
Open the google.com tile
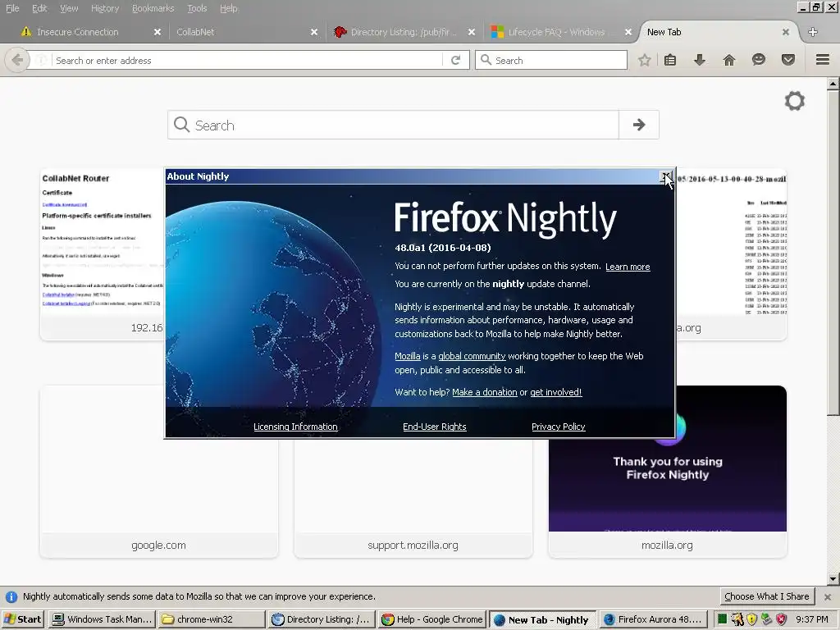click(x=158, y=472)
